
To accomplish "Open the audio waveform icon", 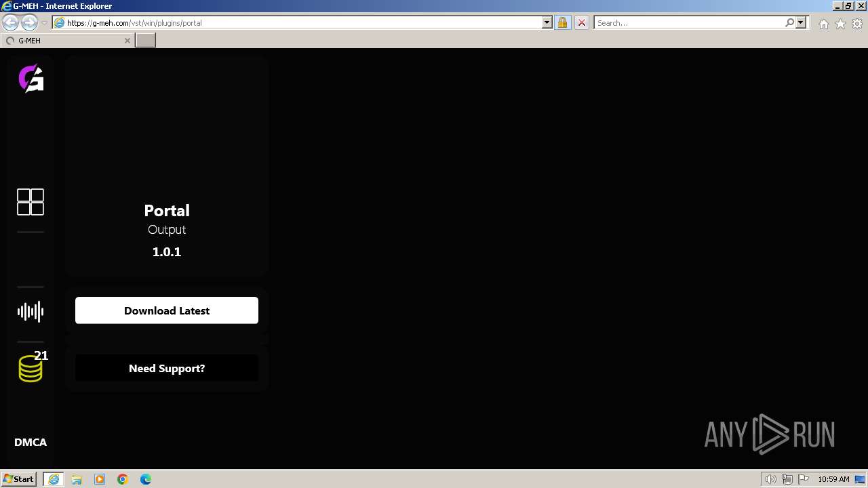I will [31, 312].
